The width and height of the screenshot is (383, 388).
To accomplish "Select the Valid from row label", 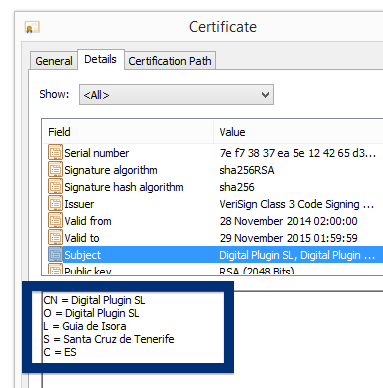I will pos(88,221).
